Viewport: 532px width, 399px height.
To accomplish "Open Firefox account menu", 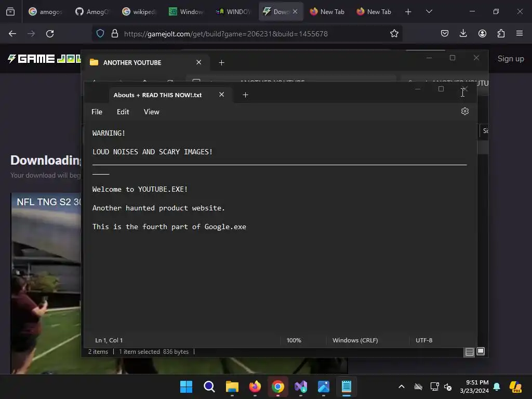I will coord(482,34).
